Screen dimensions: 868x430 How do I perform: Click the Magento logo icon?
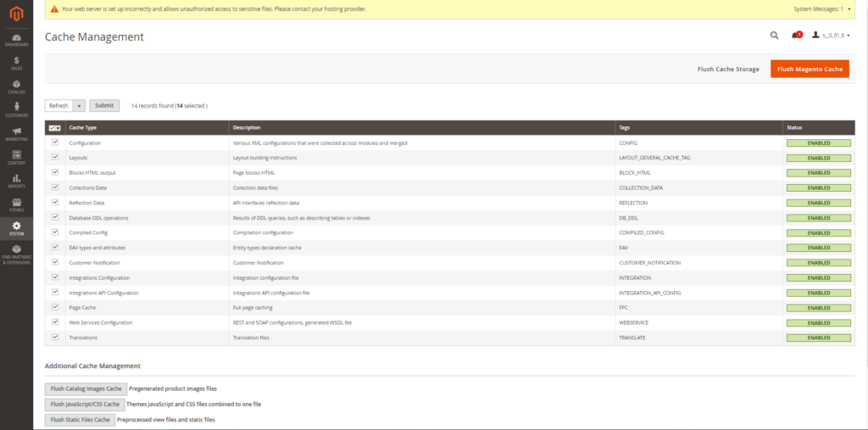coord(17,14)
